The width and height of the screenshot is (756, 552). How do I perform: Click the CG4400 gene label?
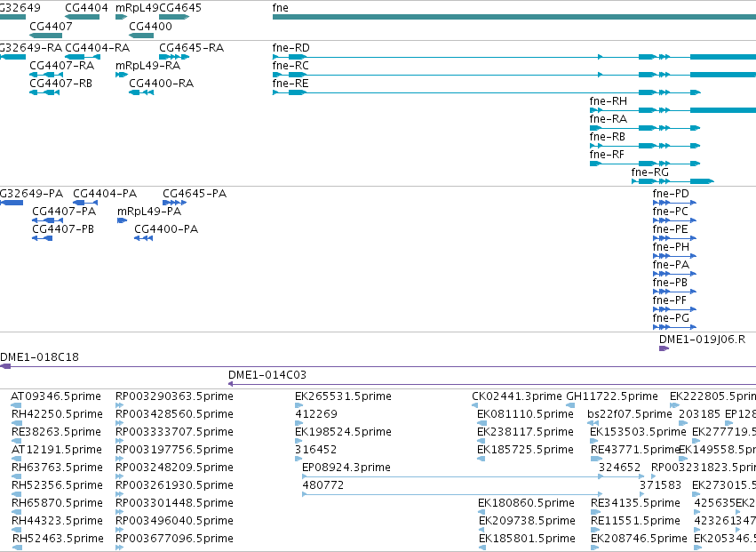150,26
